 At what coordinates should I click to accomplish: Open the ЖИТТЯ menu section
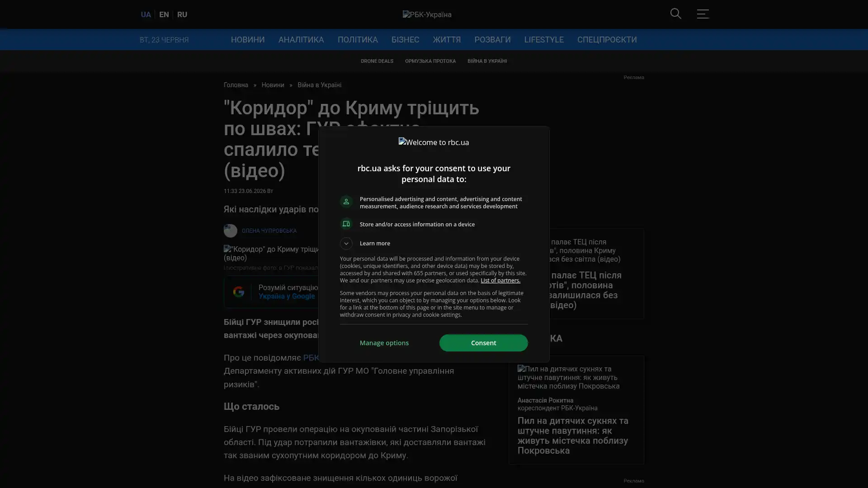(x=447, y=40)
